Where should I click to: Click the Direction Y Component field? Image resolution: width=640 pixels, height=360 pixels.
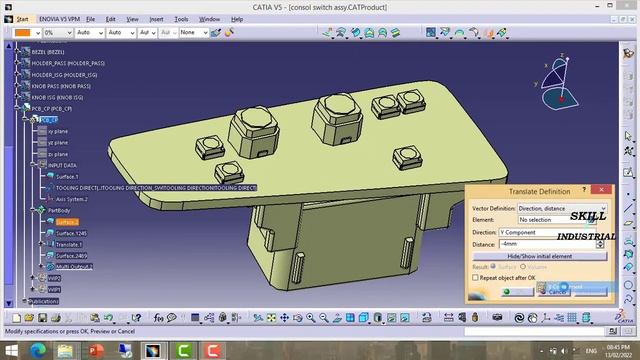[547, 232]
